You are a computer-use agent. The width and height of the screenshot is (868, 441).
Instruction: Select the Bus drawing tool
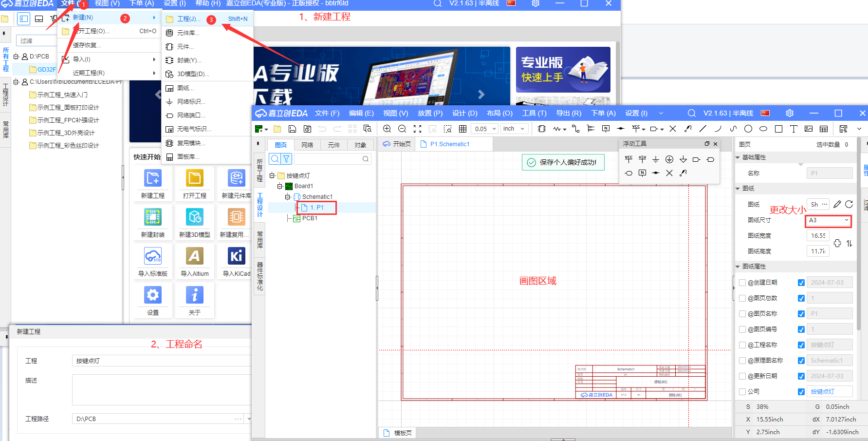(x=591, y=129)
